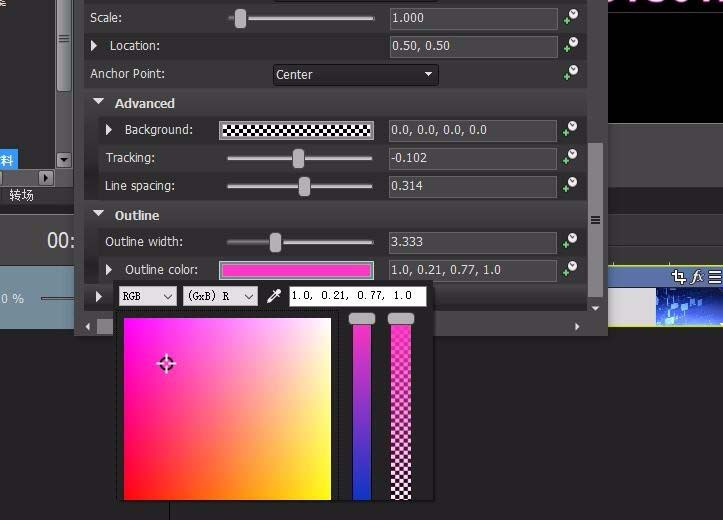The height and width of the screenshot is (520, 723).
Task: Open the event FX icon on the clip
Action: pos(698,277)
